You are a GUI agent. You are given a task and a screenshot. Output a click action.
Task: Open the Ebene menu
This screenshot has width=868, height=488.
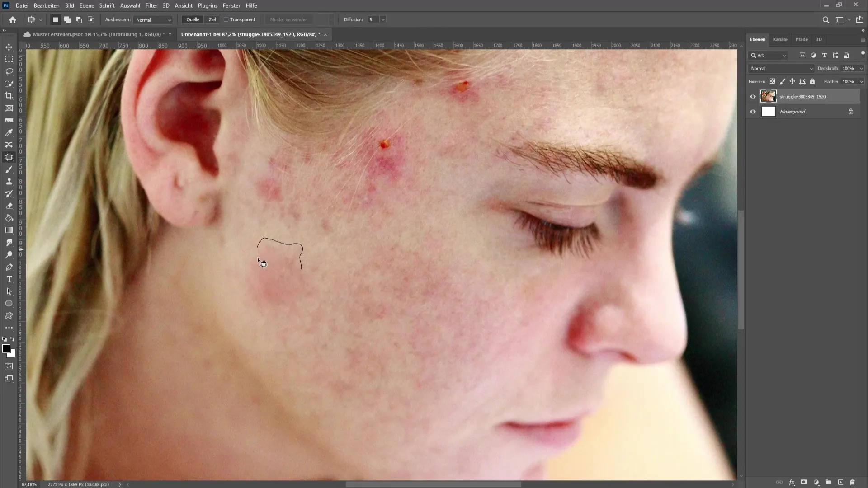pos(86,5)
